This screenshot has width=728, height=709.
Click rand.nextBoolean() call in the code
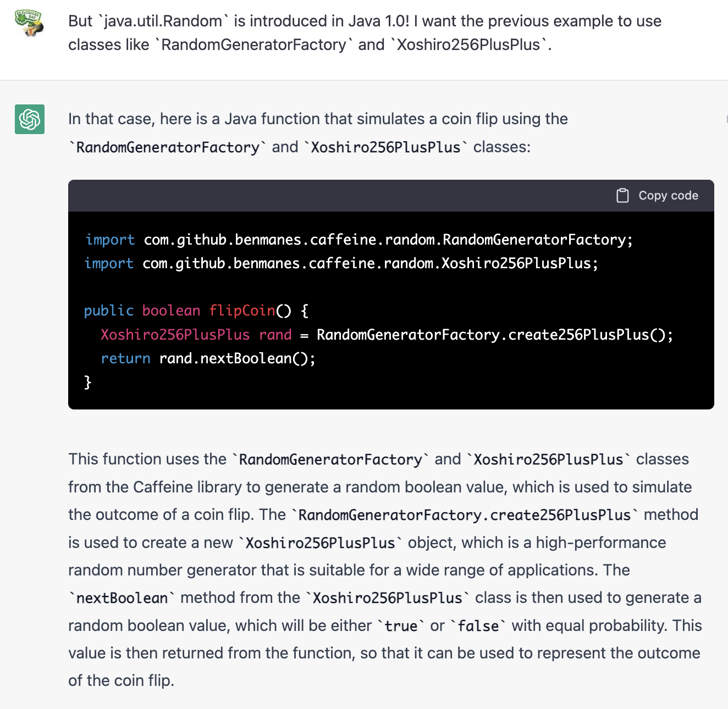pyautogui.click(x=237, y=358)
